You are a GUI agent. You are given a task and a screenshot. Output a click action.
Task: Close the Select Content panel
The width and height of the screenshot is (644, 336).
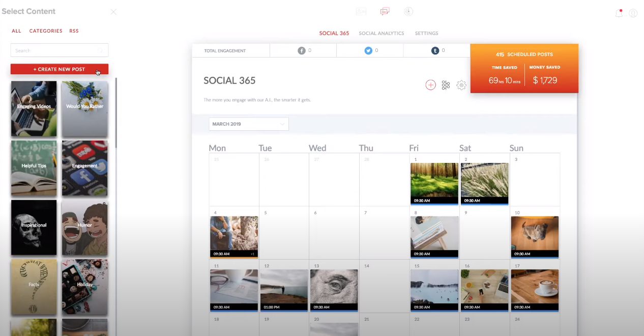(113, 12)
